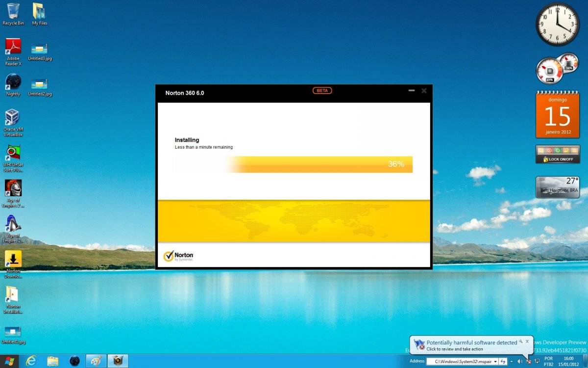Open the volume control in system tray
The width and height of the screenshot is (588, 368).
519,362
